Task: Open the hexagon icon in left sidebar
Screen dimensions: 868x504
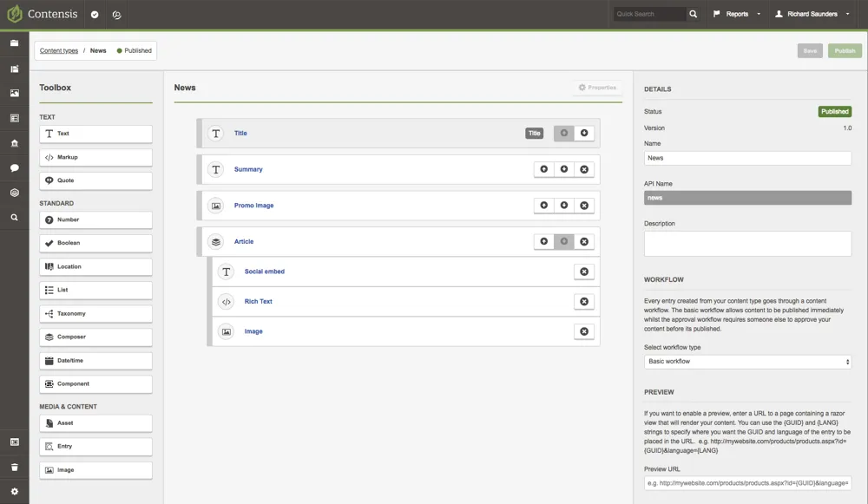Action: click(15, 193)
